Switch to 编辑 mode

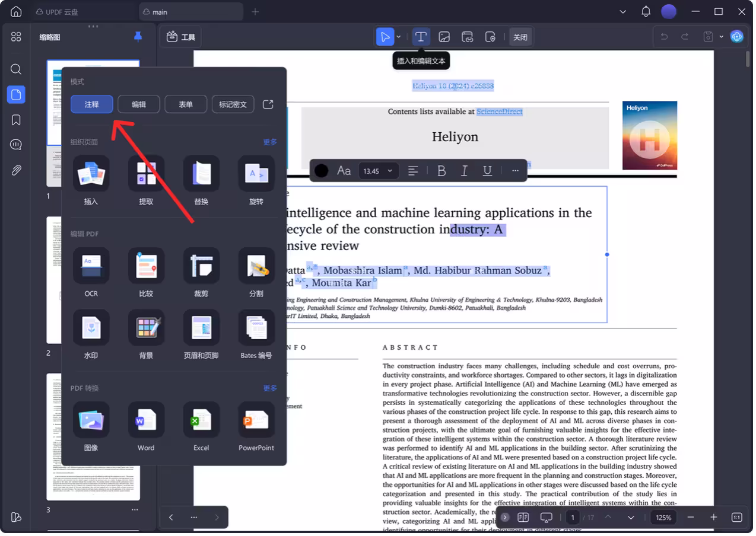[x=139, y=104]
